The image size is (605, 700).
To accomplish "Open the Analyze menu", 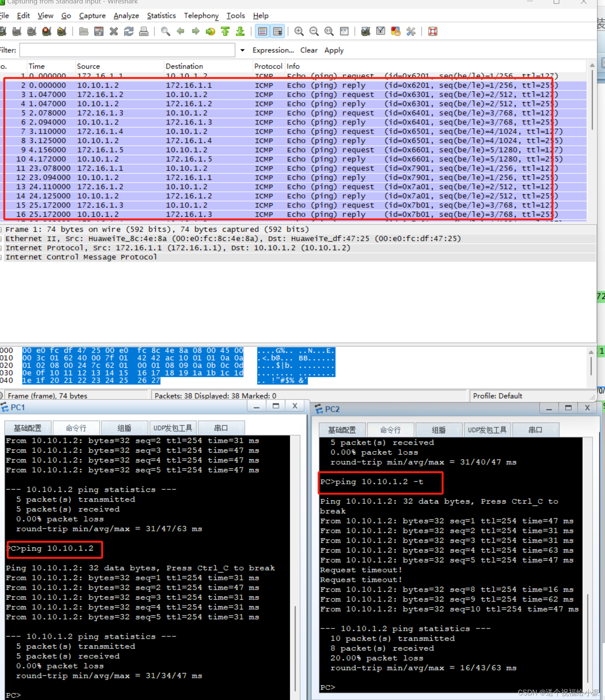I will pos(126,16).
